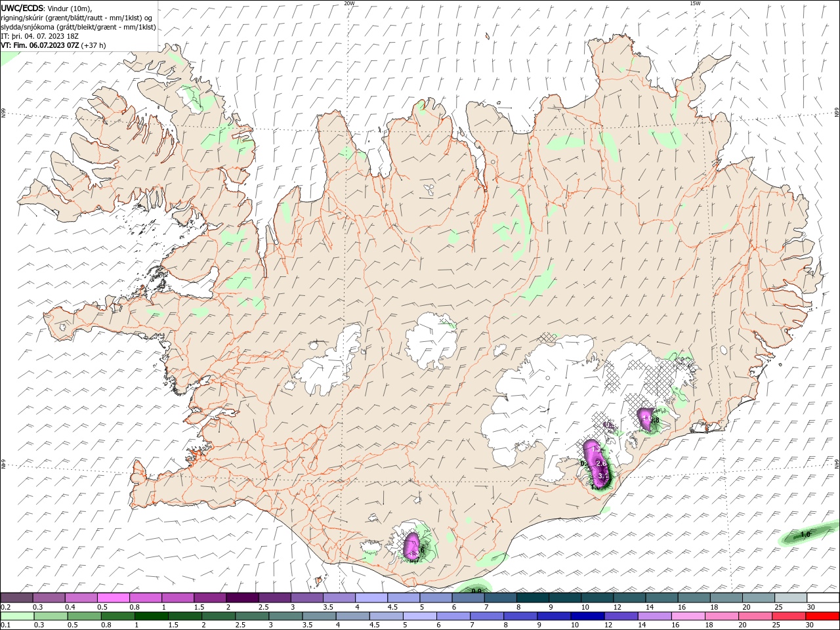Select rain legend swatch between 4 and 4.5

[x=354, y=616]
